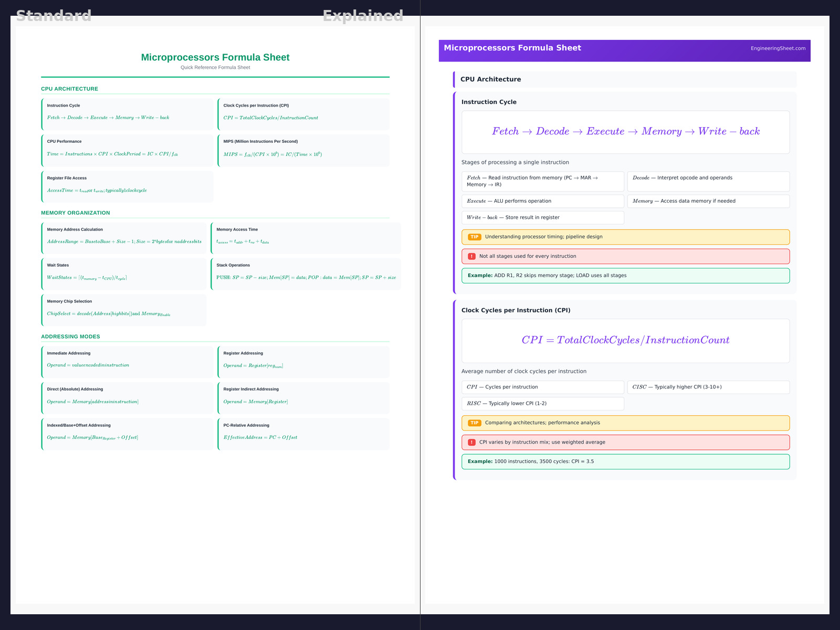Image resolution: width=840 pixels, height=630 pixels.
Task: Click the 'MEMORY ORGANIZATION' section heading
Action: pyautogui.click(x=76, y=213)
